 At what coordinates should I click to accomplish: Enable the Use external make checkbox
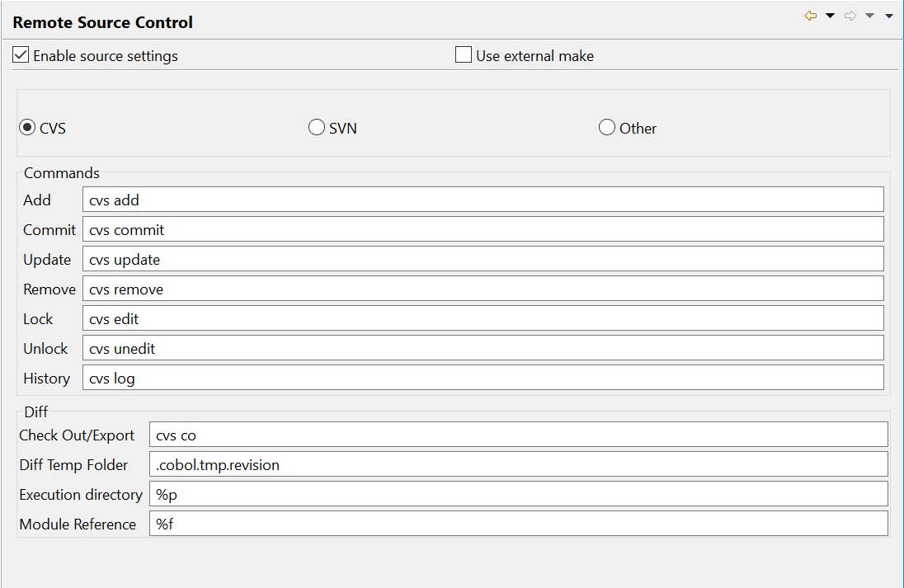(x=462, y=54)
